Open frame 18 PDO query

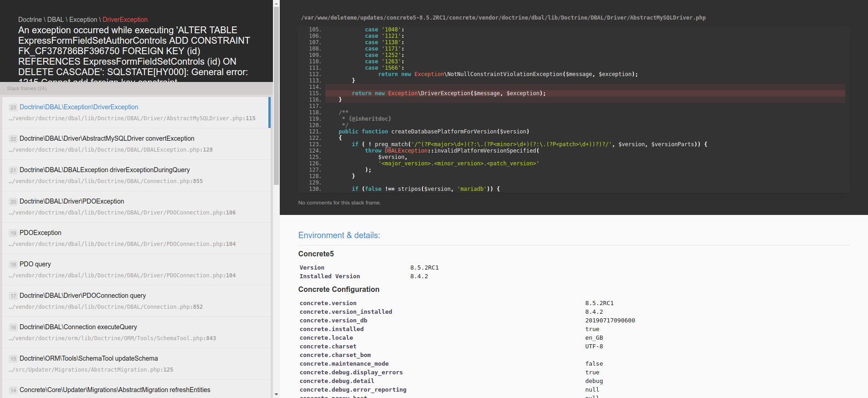pyautogui.click(x=136, y=270)
